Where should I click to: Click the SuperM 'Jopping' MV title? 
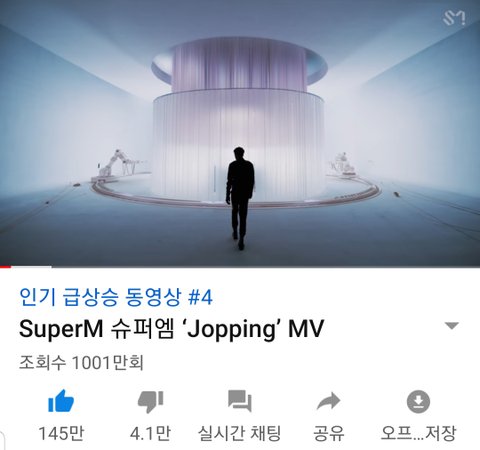click(171, 329)
